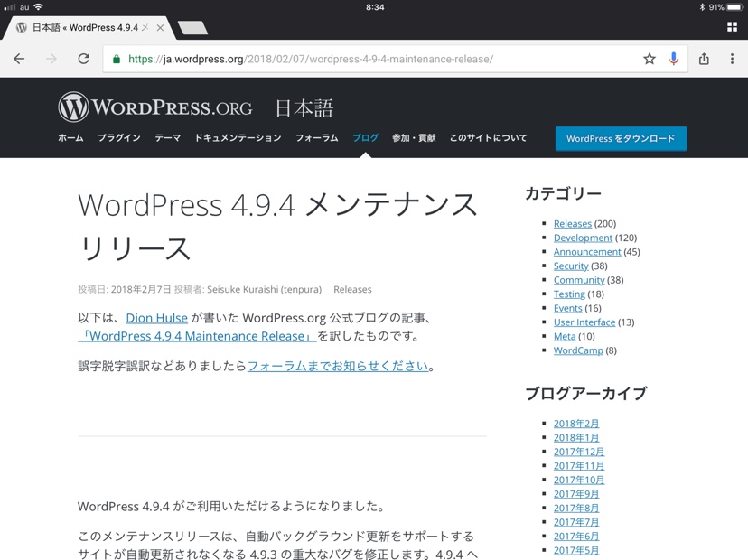Open the フォーラムまでお知らせください link
Viewport: 748px width, 560px height.
click(x=338, y=367)
